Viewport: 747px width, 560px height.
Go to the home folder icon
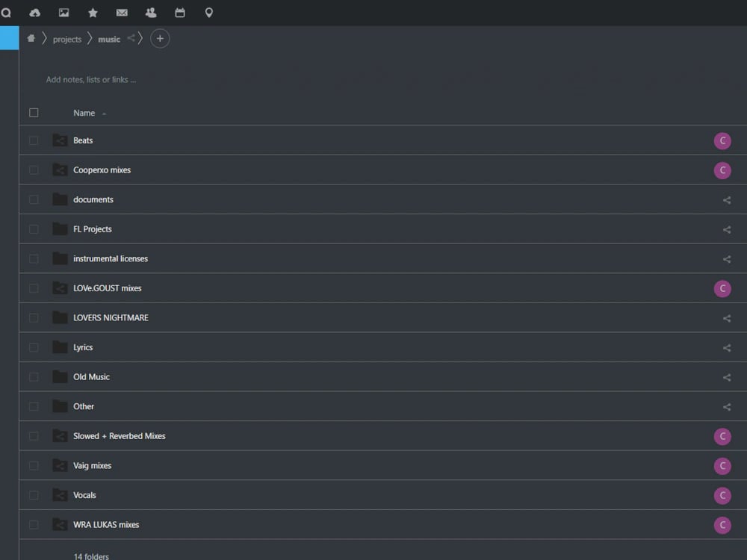31,39
